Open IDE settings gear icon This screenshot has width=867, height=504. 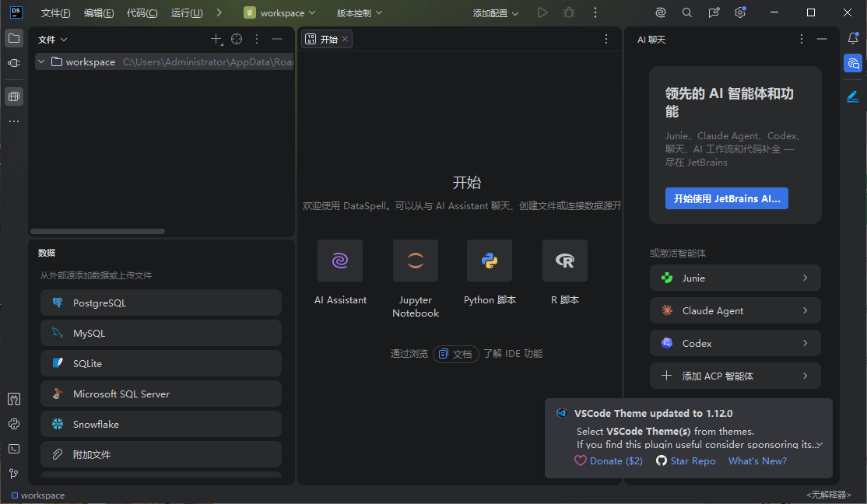(740, 12)
